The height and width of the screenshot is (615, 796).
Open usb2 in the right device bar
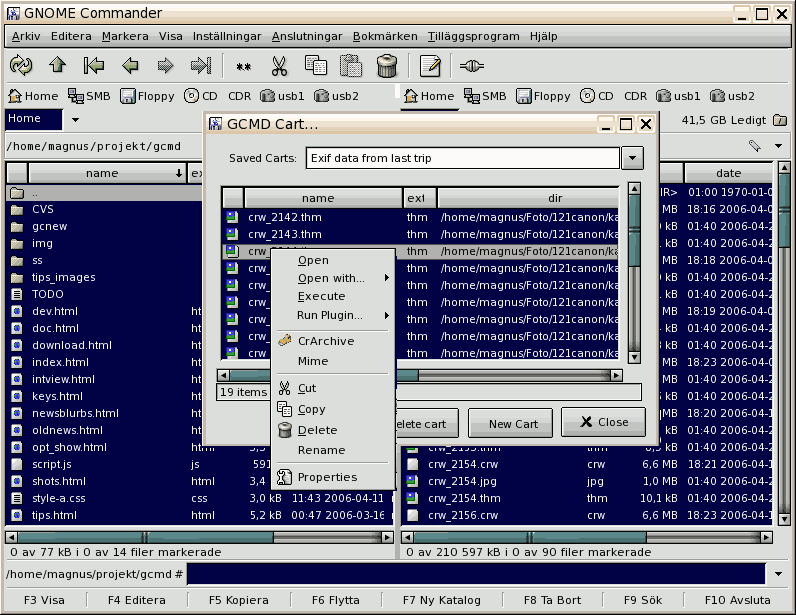[x=733, y=96]
